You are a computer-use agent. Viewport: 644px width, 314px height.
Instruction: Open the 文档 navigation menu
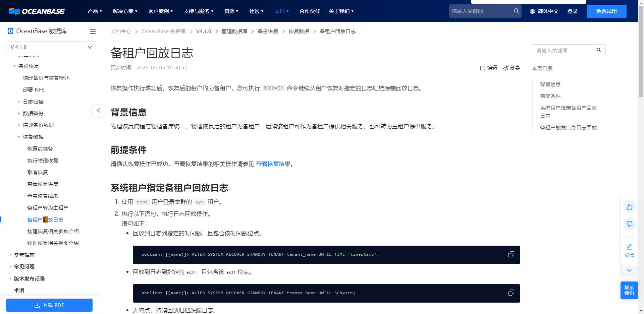[282, 11]
